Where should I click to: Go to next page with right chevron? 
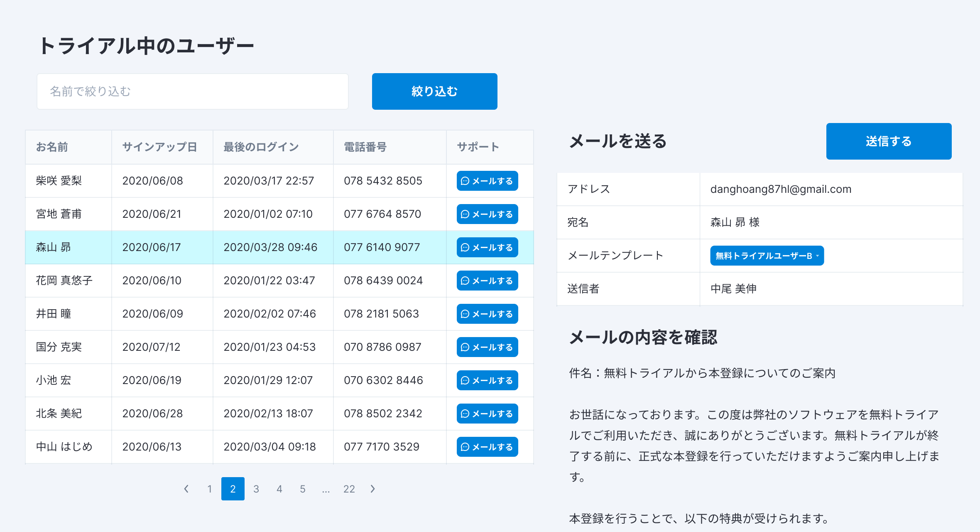pyautogui.click(x=372, y=489)
